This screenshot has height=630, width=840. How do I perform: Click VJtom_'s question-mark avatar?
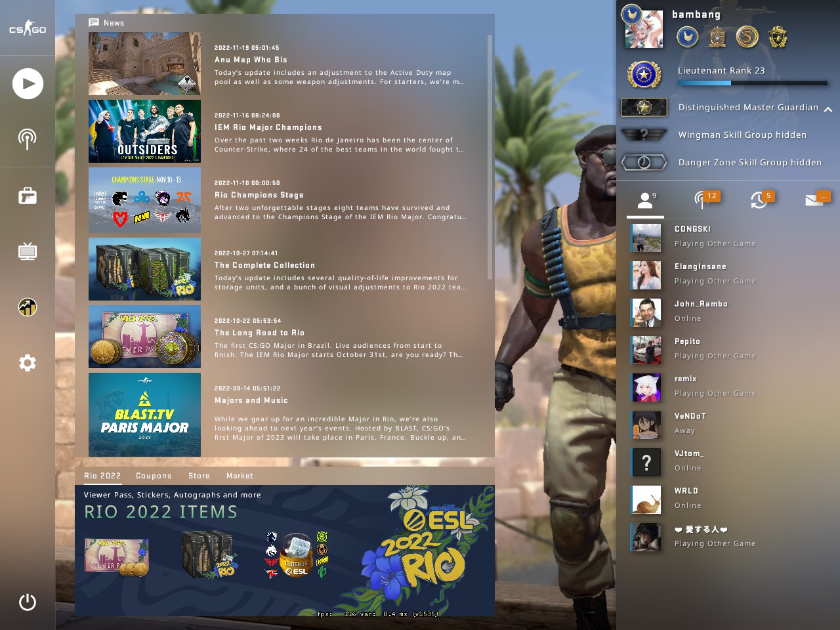click(x=646, y=463)
